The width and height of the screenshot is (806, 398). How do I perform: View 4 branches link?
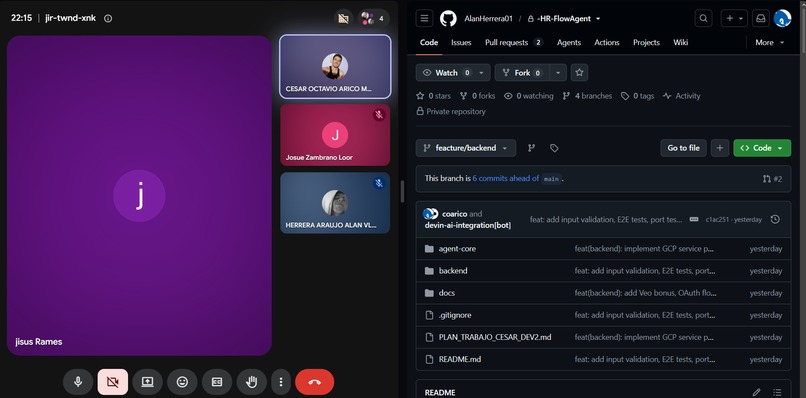coord(588,96)
